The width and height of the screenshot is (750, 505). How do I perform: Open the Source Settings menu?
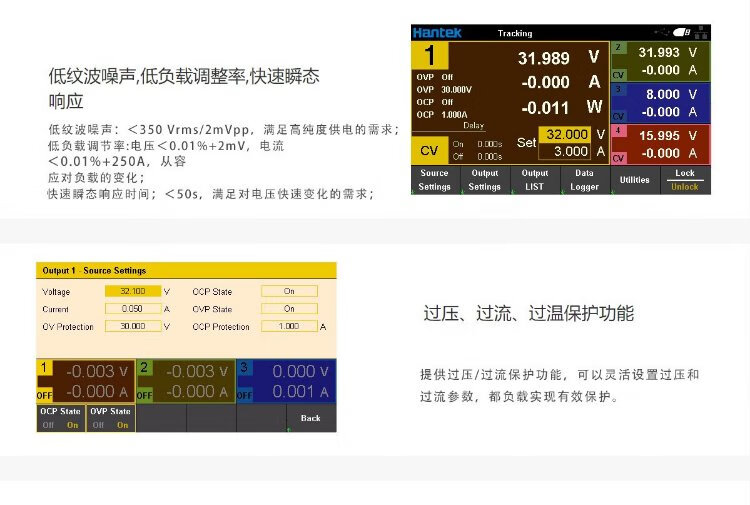click(x=435, y=180)
